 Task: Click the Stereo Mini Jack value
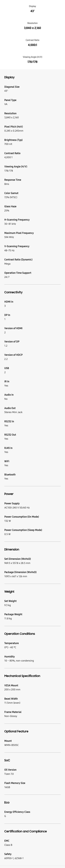pyautogui.click(x=13, y=412)
